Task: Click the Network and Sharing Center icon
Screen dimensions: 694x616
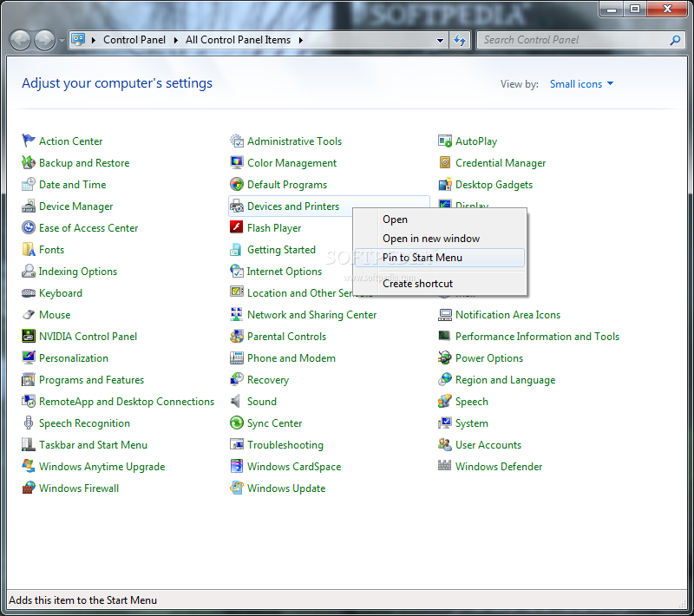Action: tap(237, 314)
